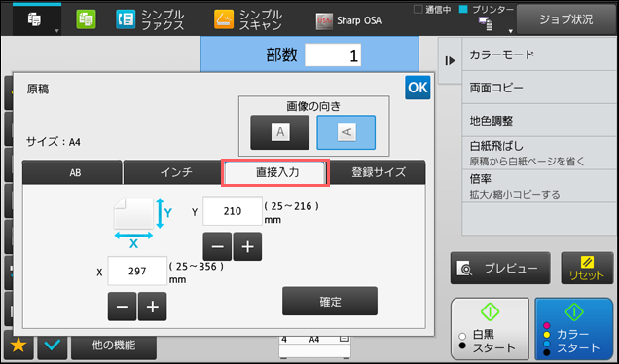Start color copy カラースタート
Screen dimensions: 619x364
pyautogui.click(x=574, y=329)
